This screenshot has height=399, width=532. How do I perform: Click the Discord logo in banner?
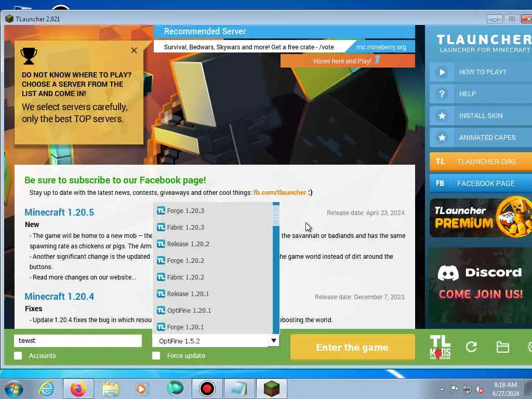tap(448, 273)
